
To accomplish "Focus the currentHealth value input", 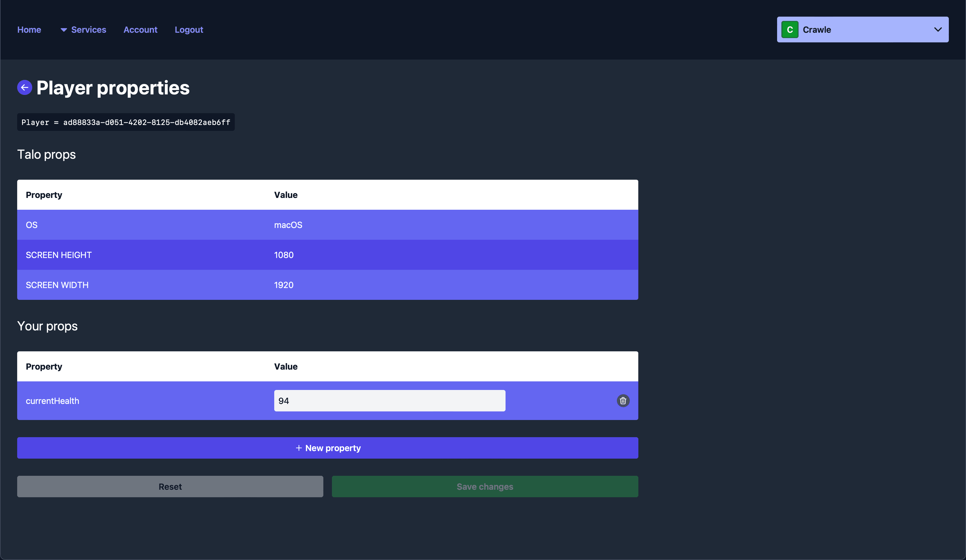I will click(x=389, y=401).
